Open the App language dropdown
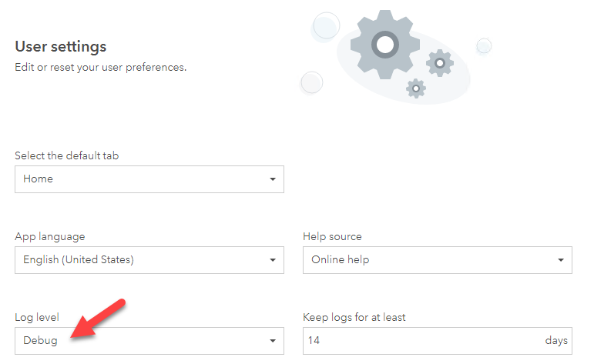The height and width of the screenshot is (364, 594). click(139, 260)
